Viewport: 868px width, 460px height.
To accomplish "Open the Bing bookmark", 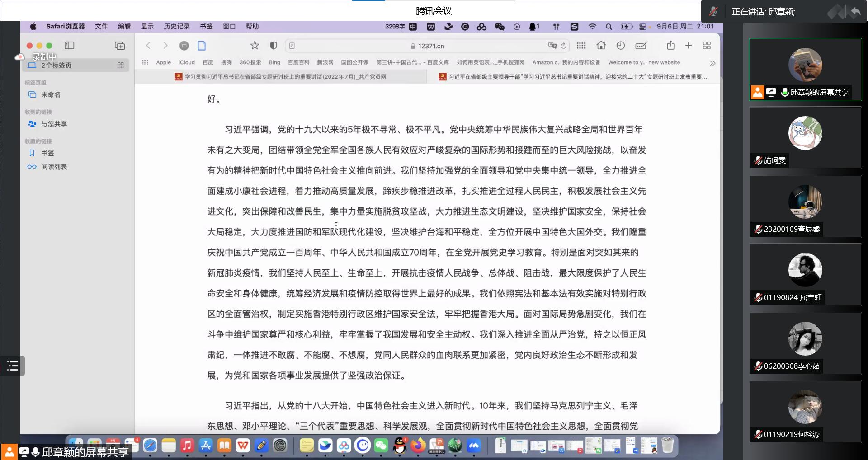I will point(274,62).
